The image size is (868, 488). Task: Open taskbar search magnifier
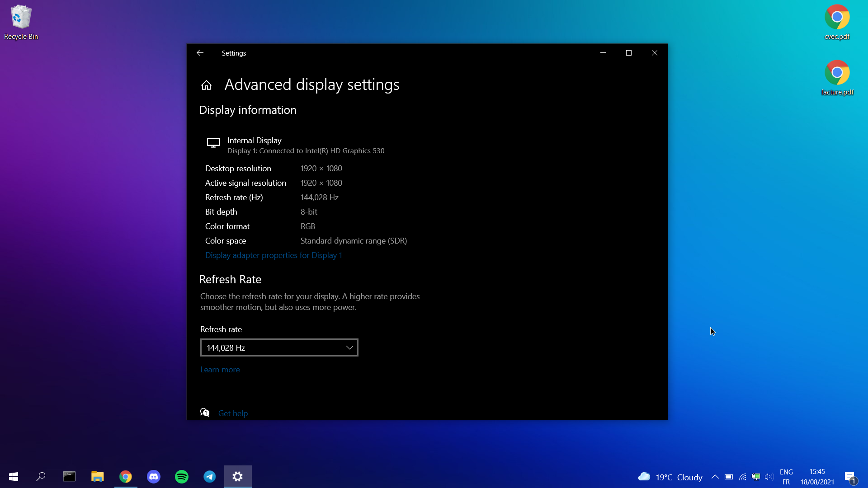point(41,477)
